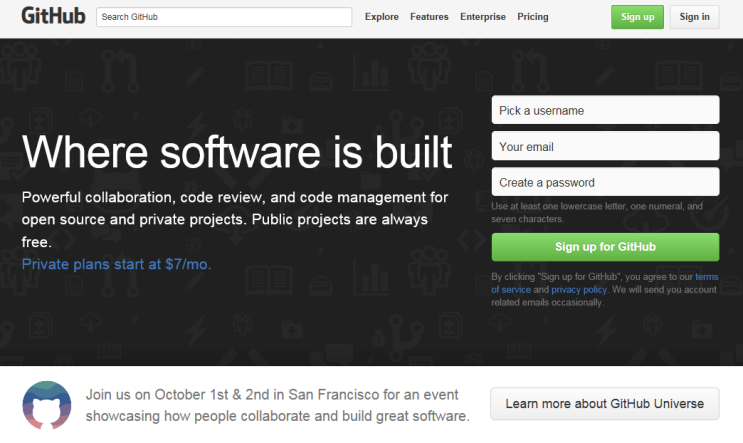Select the Pick a username field
743x443 pixels.
point(605,110)
